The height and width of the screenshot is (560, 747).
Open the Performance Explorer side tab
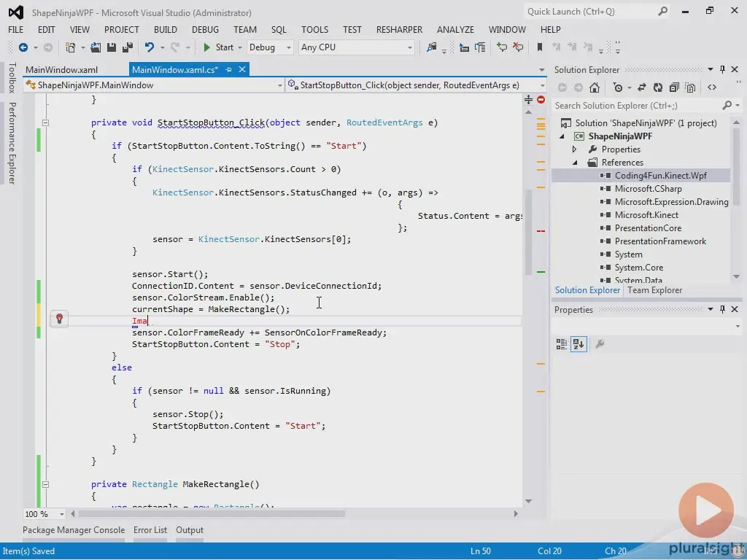click(x=12, y=143)
